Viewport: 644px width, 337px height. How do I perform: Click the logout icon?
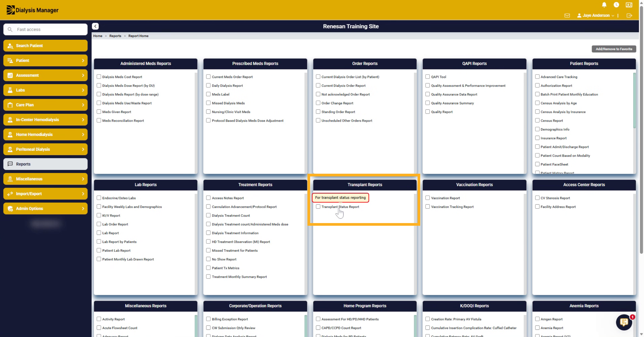tap(629, 16)
